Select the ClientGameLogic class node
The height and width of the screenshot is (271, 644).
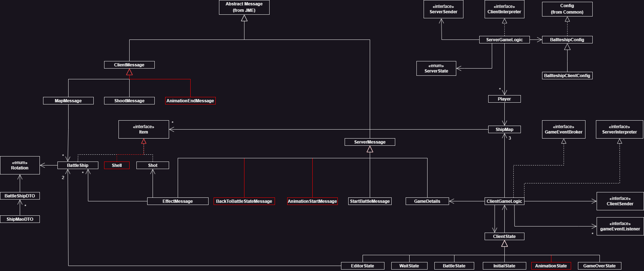[x=504, y=201]
